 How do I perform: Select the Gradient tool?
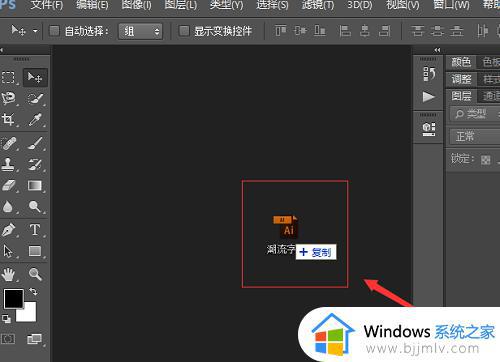(35, 185)
